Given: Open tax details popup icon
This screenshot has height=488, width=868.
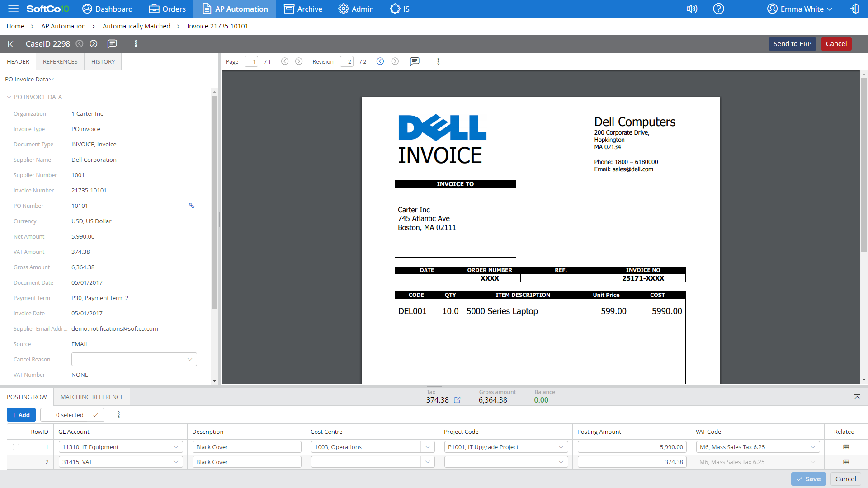Looking at the screenshot, I should (x=457, y=400).
